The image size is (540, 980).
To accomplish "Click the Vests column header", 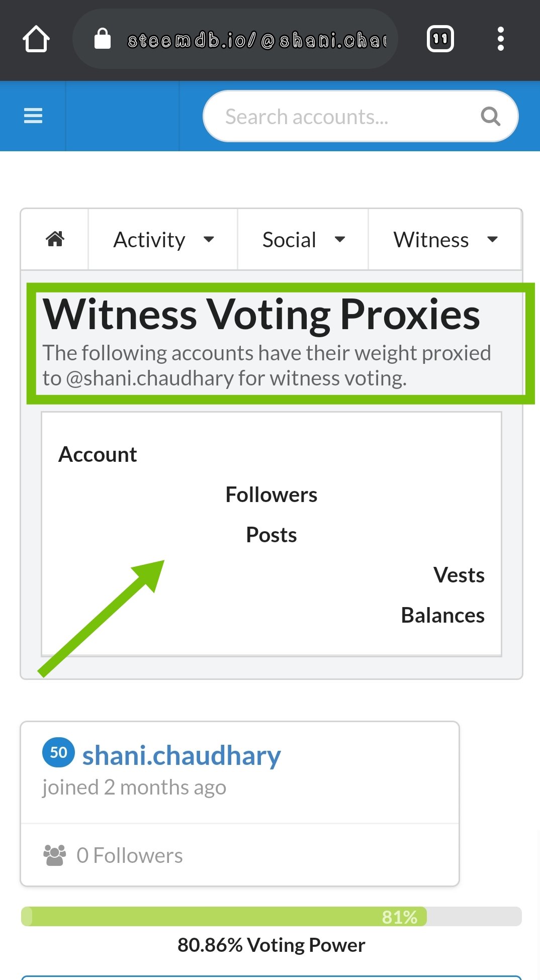I will pos(459,575).
